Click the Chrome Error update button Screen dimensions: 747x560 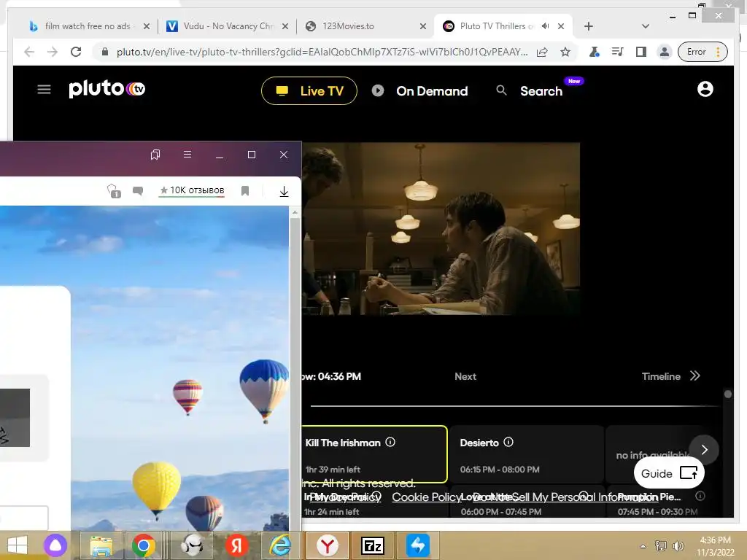(x=703, y=52)
